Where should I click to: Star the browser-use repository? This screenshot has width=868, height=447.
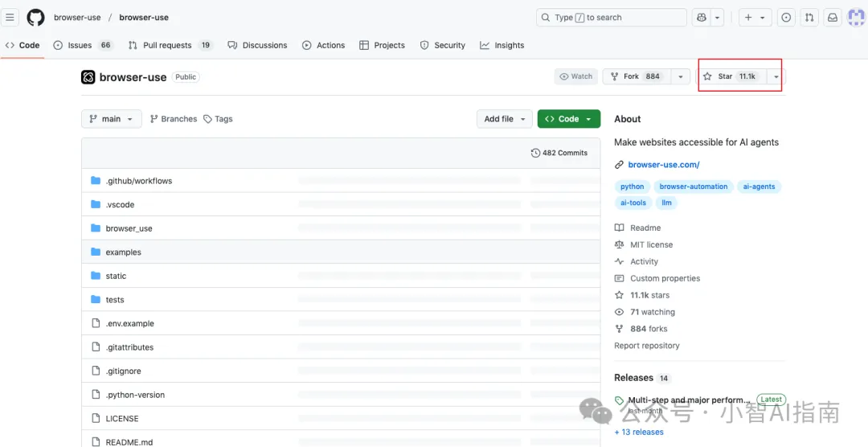coord(730,76)
